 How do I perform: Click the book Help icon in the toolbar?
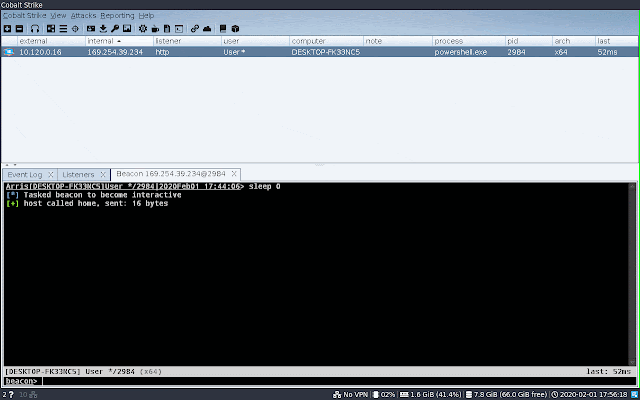pos(223,29)
